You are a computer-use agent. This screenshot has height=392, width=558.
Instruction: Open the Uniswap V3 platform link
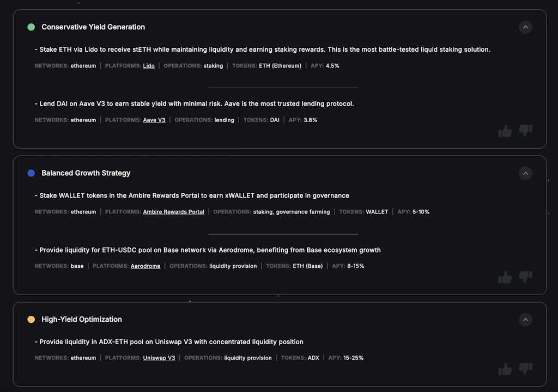tap(159, 358)
